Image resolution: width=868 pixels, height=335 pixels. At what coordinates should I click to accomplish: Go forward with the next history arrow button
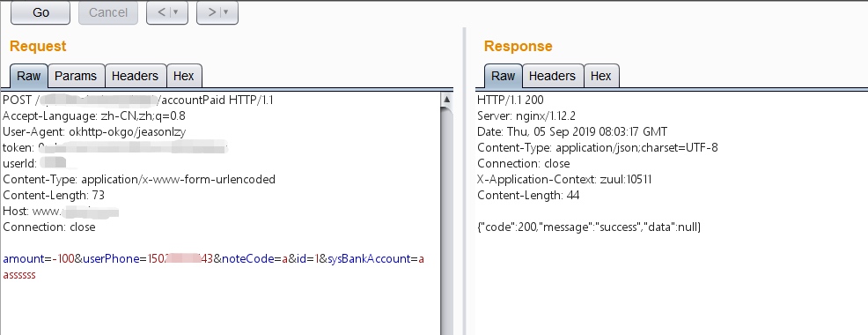pos(217,12)
